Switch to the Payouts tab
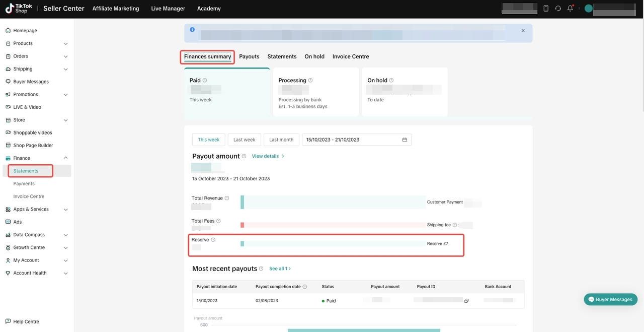644x332 pixels. tap(249, 56)
